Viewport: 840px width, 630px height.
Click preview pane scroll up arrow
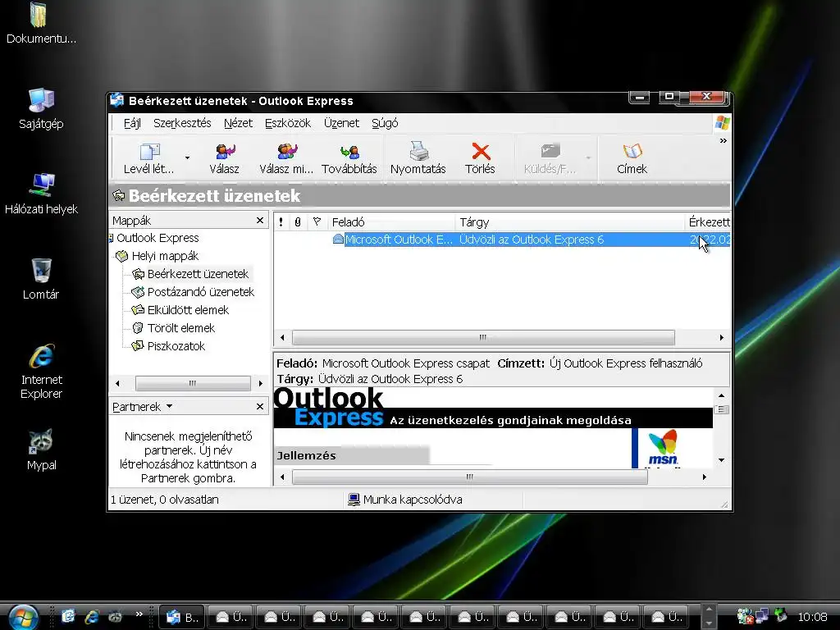(x=721, y=395)
